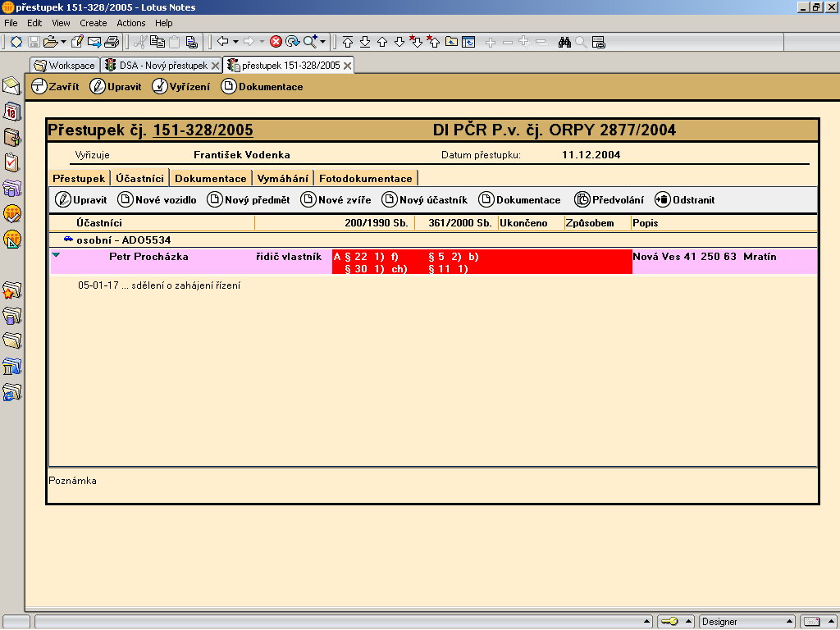Open the Favorite Bookmarks star folder
Viewport: 840px width, 630px height.
pos(11,290)
